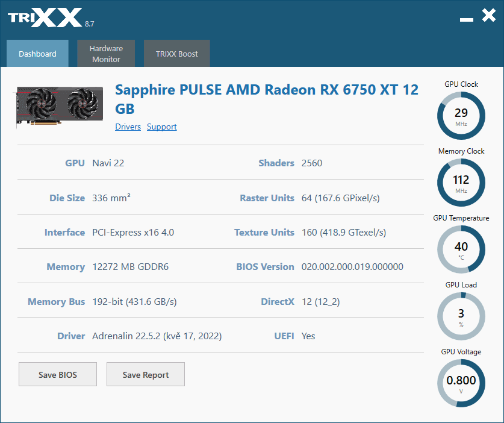Viewport: 504px width, 423px height.
Task: Open the Dashboard tab
Action: pyautogui.click(x=37, y=54)
